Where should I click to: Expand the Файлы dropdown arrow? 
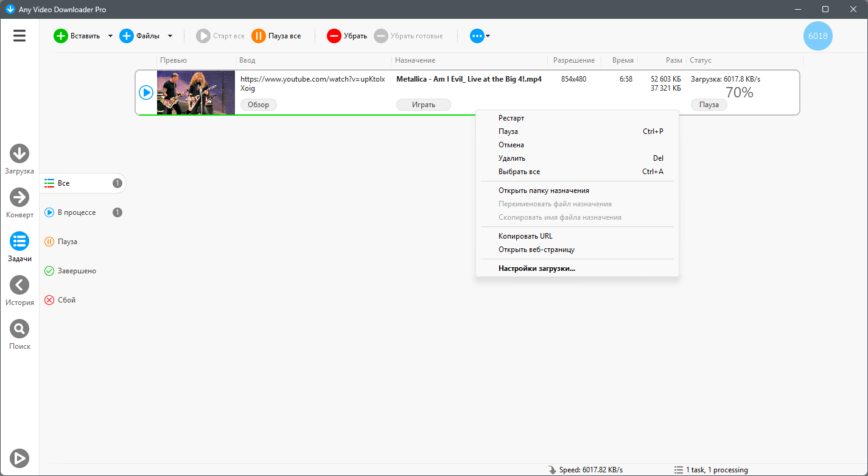170,36
